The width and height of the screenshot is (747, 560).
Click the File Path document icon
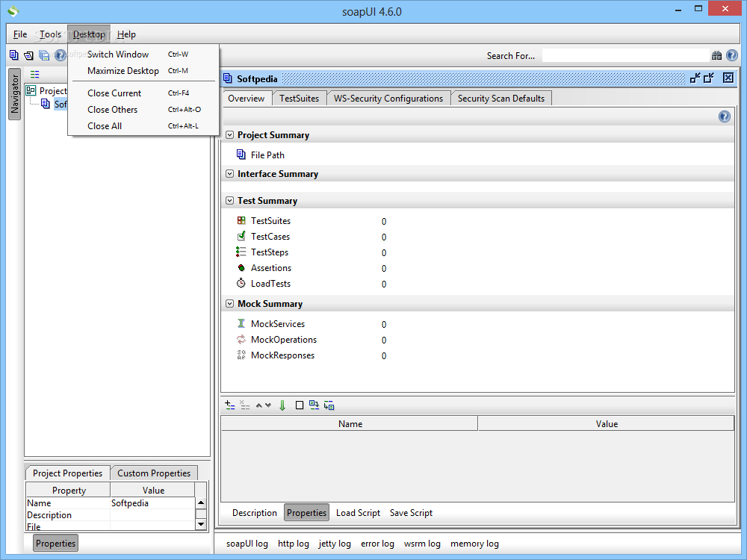pos(241,155)
